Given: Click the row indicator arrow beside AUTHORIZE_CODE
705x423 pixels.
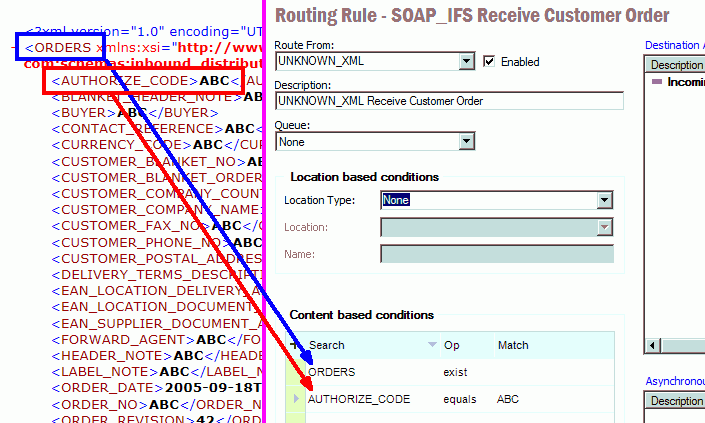Looking at the screenshot, I should click(x=295, y=399).
